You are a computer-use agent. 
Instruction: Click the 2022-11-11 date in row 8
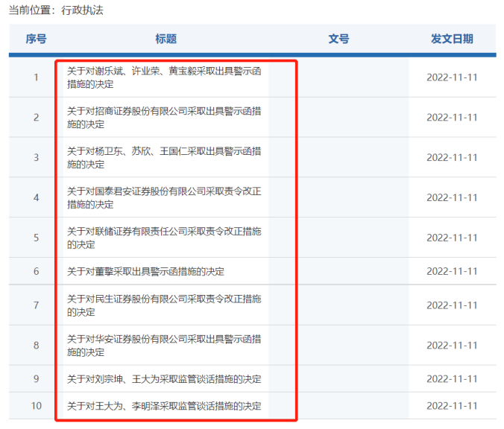[452, 346]
